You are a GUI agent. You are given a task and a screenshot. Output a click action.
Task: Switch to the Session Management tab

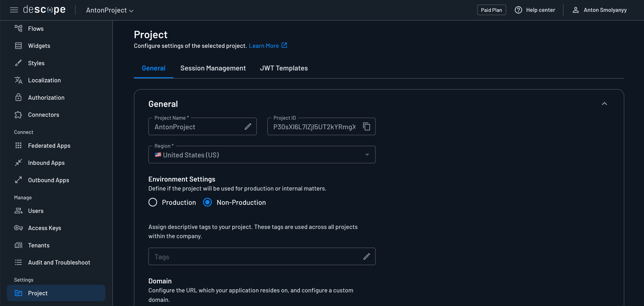pyautogui.click(x=213, y=68)
